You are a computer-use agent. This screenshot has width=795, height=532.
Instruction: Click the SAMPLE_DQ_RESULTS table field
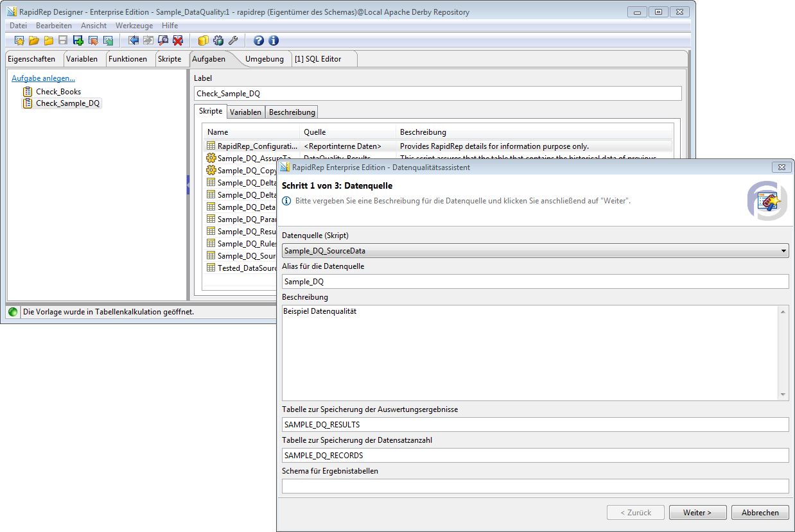tap(535, 425)
